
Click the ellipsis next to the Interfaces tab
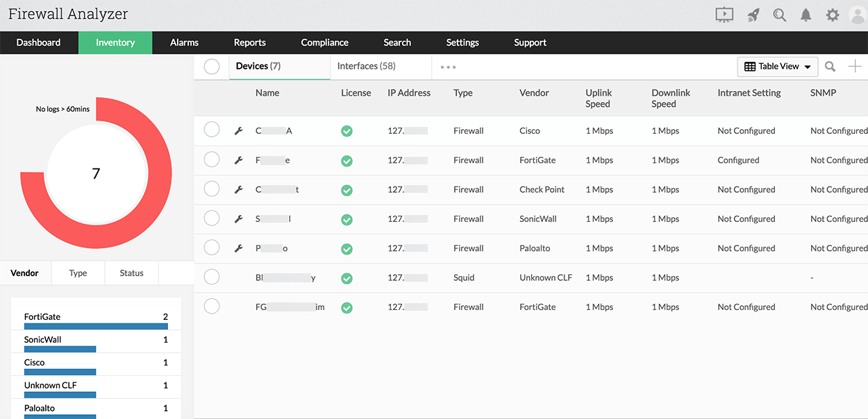(448, 66)
